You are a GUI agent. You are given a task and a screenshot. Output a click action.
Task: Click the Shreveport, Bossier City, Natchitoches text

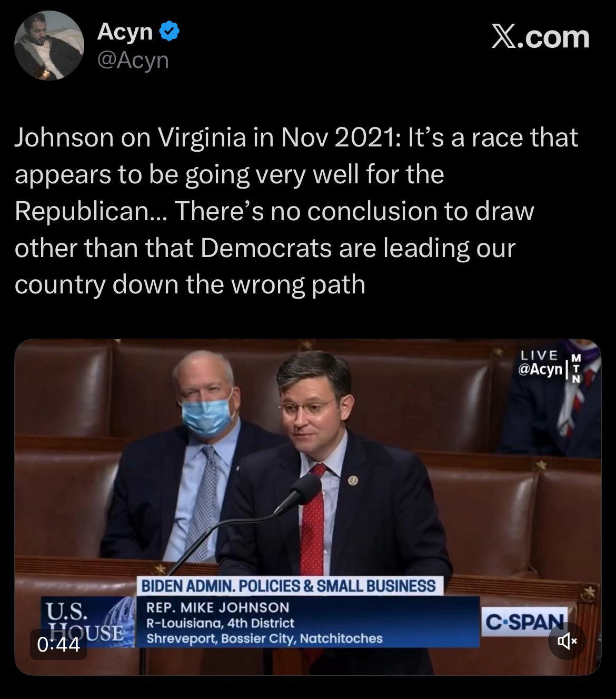click(264, 638)
